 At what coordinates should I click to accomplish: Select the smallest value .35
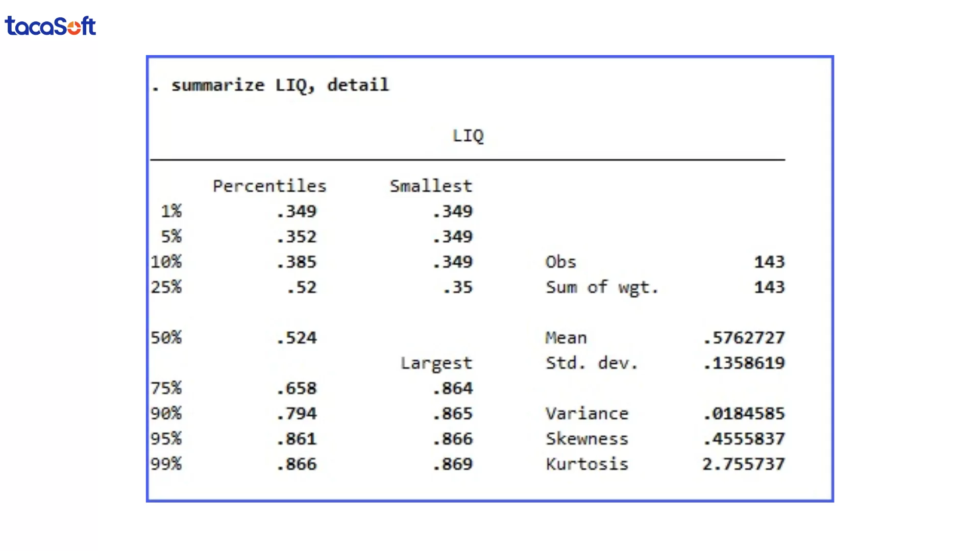tap(458, 288)
